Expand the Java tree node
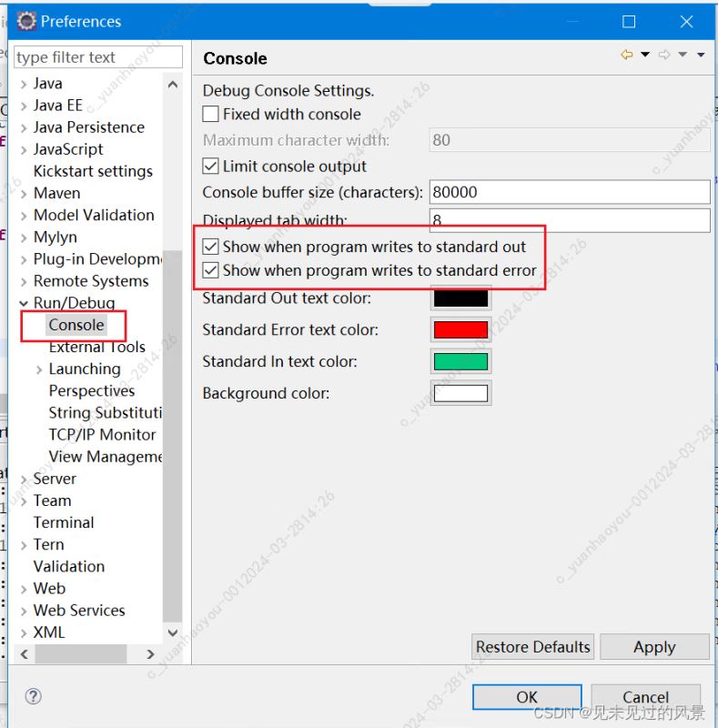718x728 pixels. click(x=24, y=84)
